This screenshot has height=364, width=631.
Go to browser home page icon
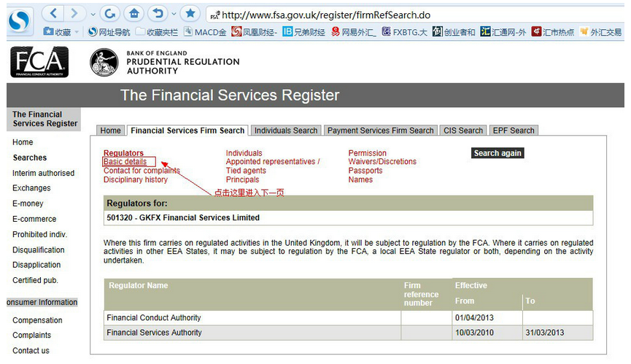133,13
